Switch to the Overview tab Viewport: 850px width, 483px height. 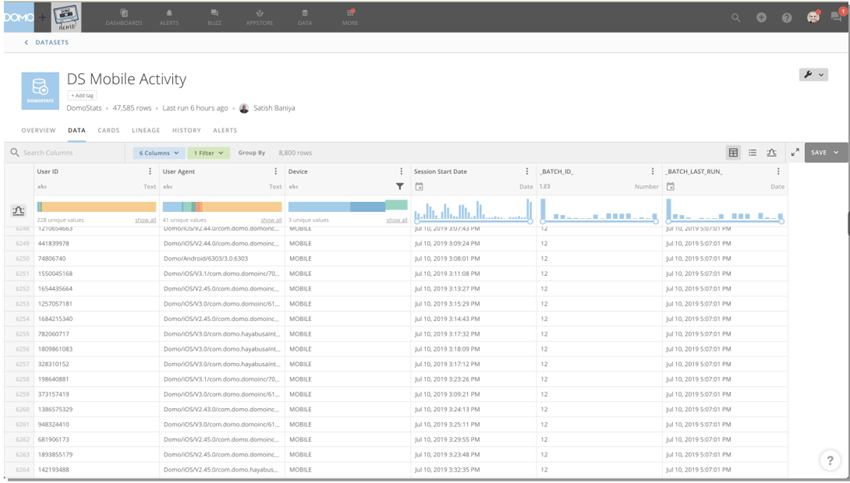pos(38,131)
